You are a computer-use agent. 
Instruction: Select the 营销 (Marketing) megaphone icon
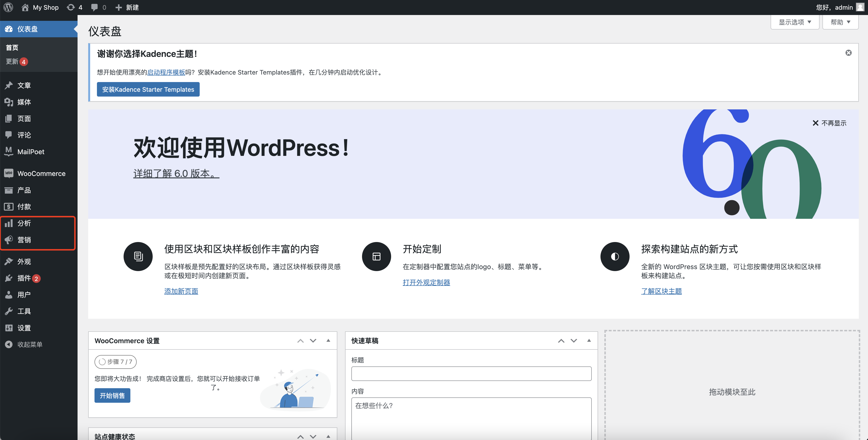[x=9, y=240]
